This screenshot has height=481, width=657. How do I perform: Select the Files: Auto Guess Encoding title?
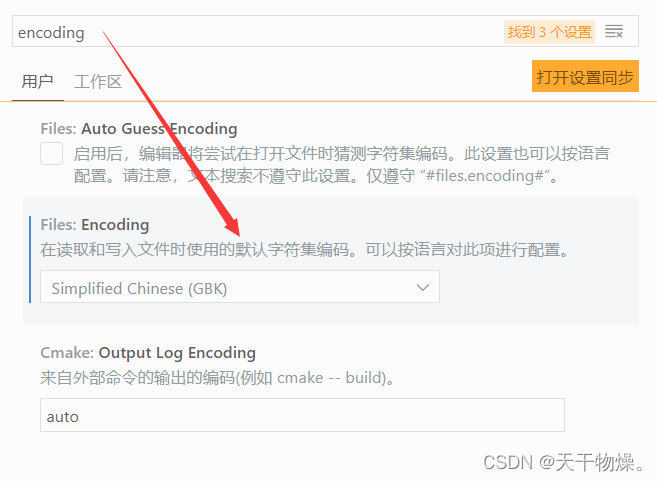[x=139, y=129]
